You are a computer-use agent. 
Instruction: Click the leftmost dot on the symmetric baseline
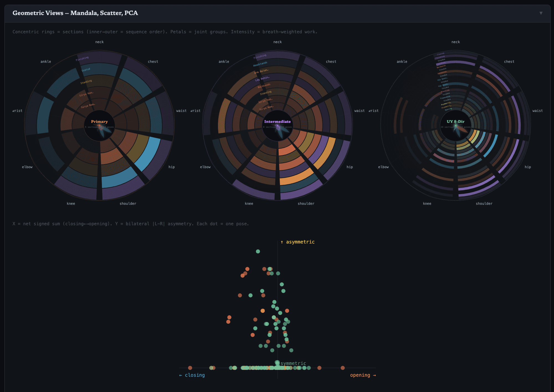(190, 368)
